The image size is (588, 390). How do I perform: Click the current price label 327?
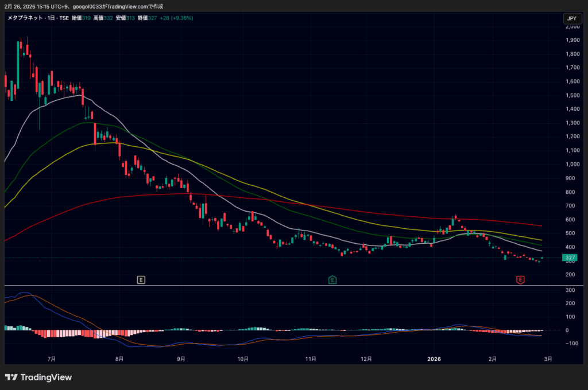(570, 258)
